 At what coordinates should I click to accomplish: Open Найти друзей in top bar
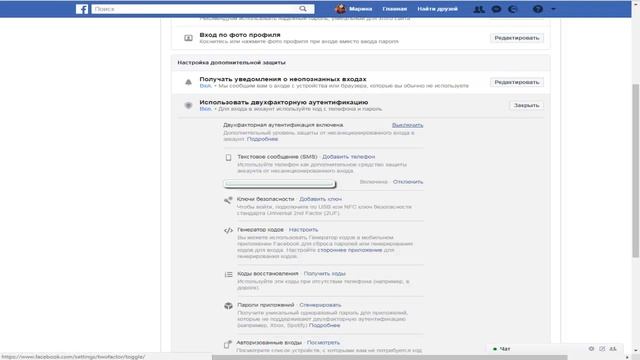click(x=437, y=9)
